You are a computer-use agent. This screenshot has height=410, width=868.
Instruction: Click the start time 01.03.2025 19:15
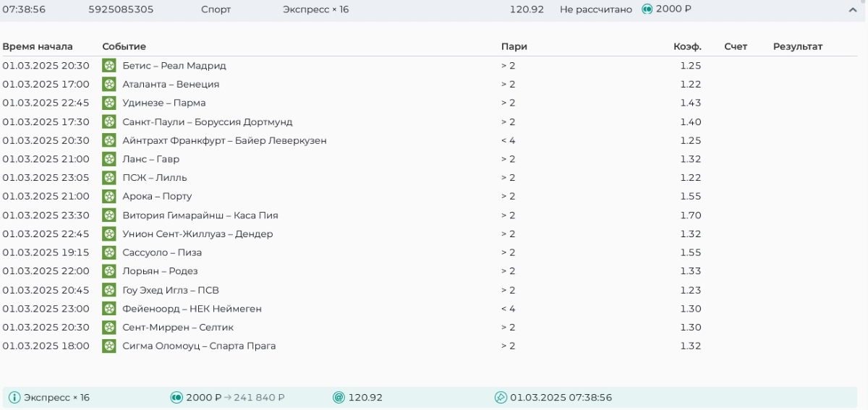[x=46, y=252]
